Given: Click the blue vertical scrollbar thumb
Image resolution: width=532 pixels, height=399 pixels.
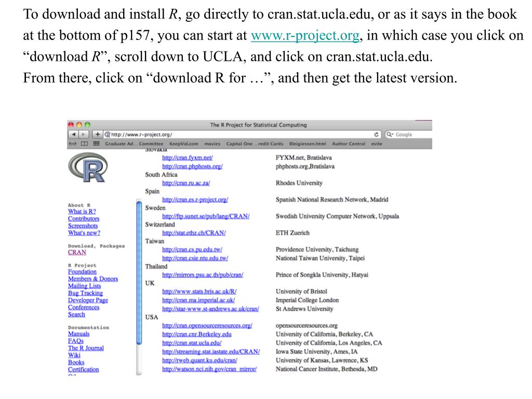Looking at the screenshot, I should pos(139,273).
